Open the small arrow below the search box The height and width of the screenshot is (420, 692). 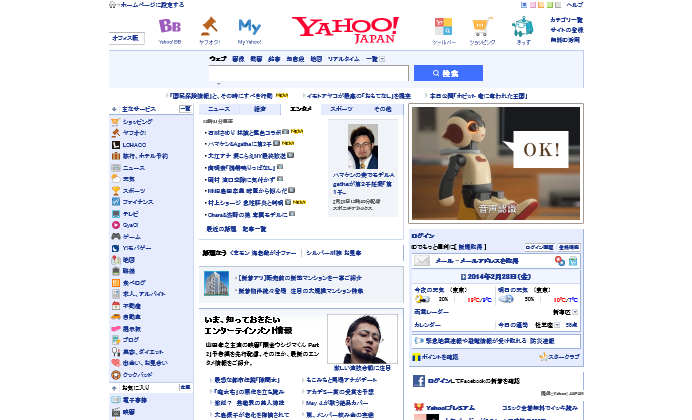(x=218, y=84)
